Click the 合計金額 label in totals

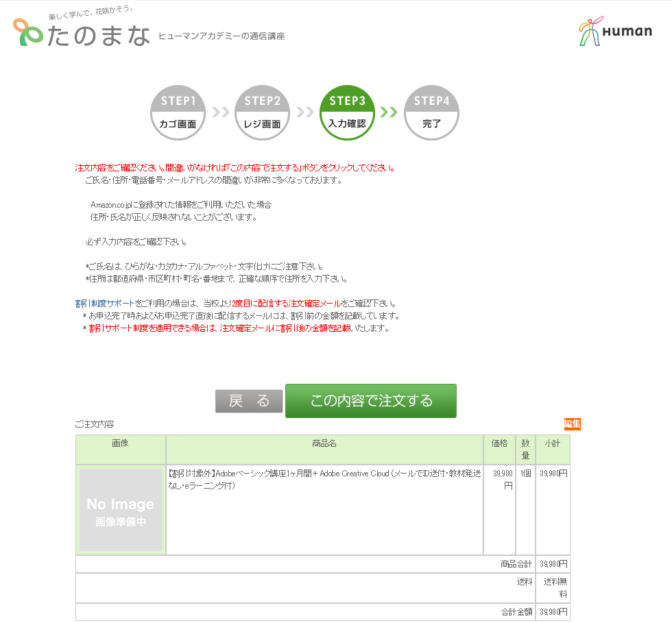[x=516, y=611]
